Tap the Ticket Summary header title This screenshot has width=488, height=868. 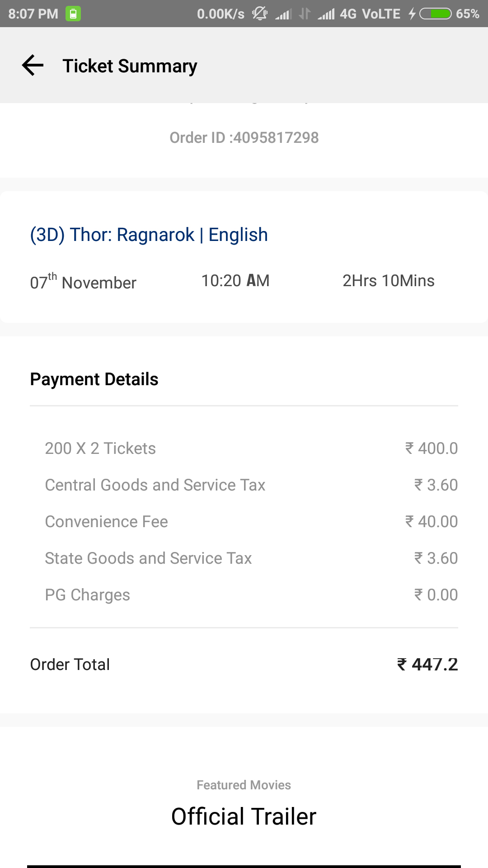[130, 66]
